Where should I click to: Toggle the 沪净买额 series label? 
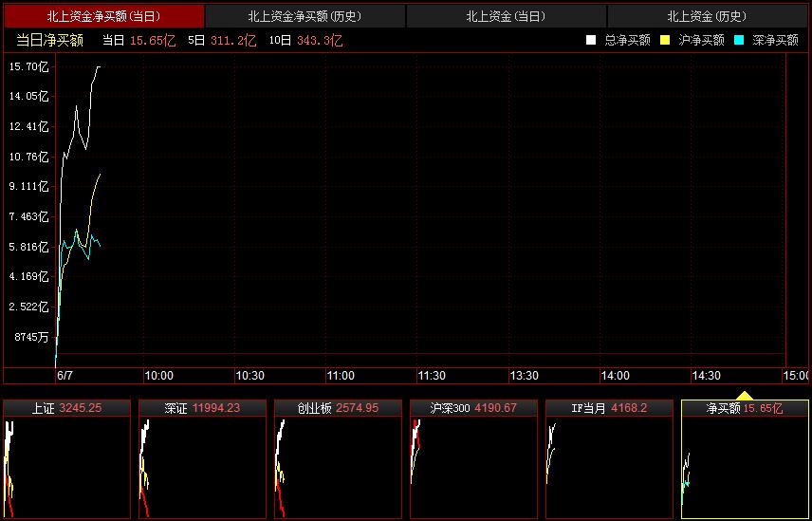701,40
